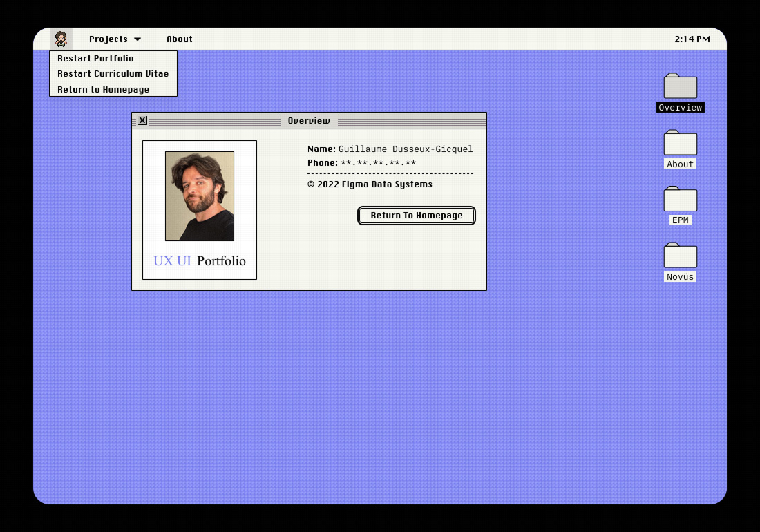Select Restart Curriculum Vitae menu entry
760x532 pixels.
113,74
